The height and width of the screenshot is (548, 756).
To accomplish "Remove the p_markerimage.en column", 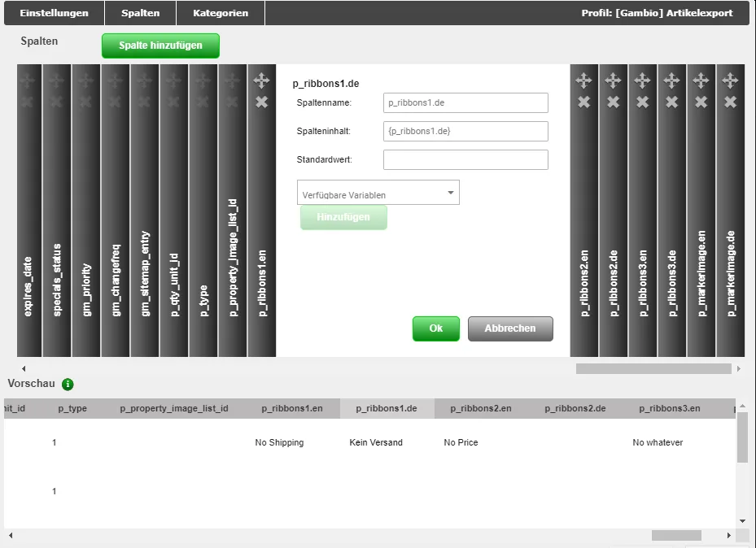I will 701,102.
